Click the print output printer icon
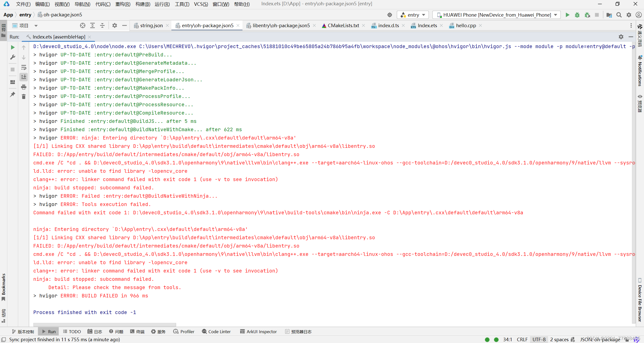Screen dimensions: 644x343 coord(24,87)
